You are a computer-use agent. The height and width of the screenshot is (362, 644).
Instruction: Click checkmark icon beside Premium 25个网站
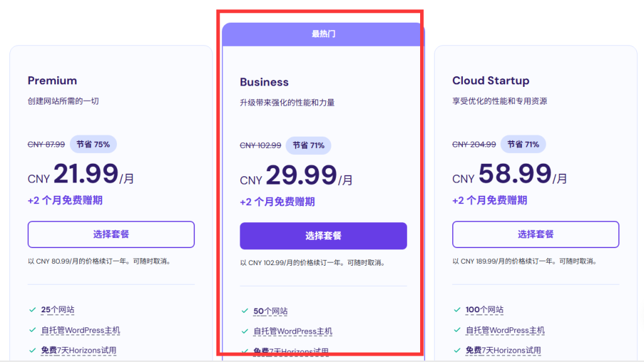33,310
